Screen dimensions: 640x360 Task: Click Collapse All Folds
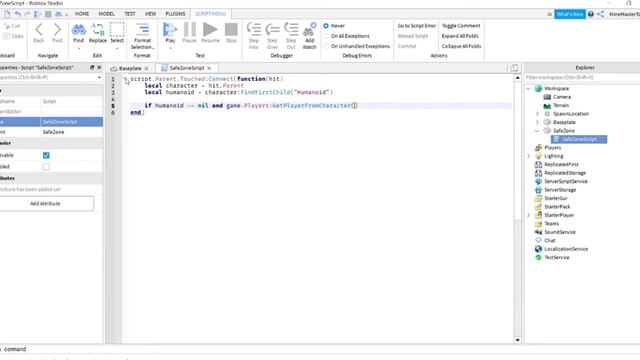[461, 46]
